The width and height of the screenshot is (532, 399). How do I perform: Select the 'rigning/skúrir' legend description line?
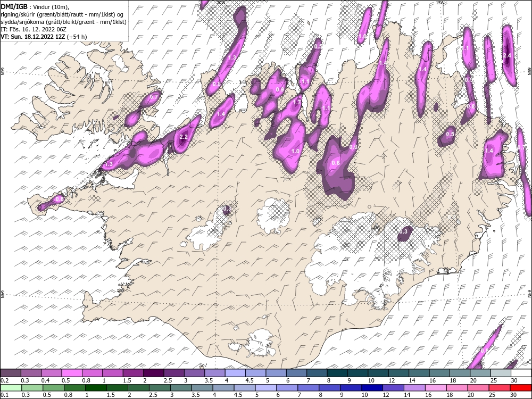62,14
